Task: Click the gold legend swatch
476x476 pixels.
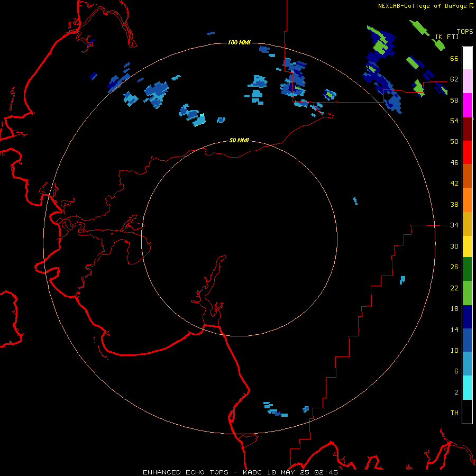Action: pyautogui.click(x=467, y=224)
